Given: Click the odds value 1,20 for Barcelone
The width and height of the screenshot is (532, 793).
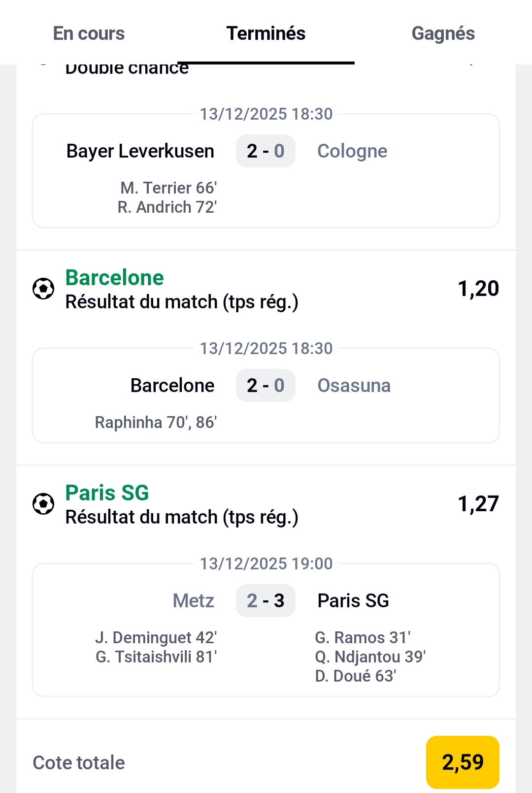Looking at the screenshot, I should pyautogui.click(x=478, y=289).
